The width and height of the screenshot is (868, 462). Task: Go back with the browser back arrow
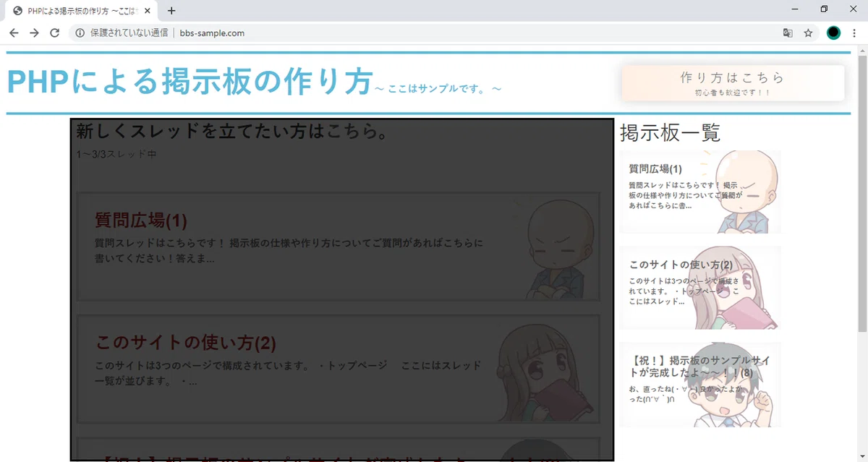tap(14, 33)
